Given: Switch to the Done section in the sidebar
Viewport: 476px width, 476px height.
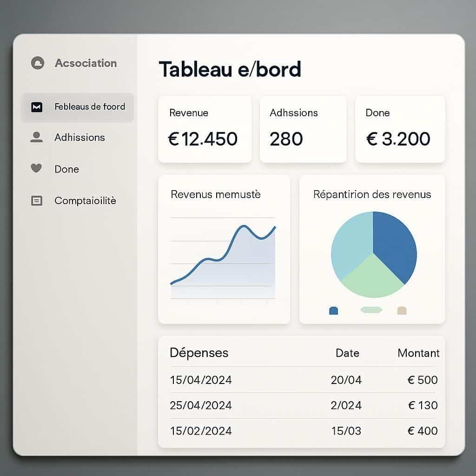Looking at the screenshot, I should click(66, 169).
